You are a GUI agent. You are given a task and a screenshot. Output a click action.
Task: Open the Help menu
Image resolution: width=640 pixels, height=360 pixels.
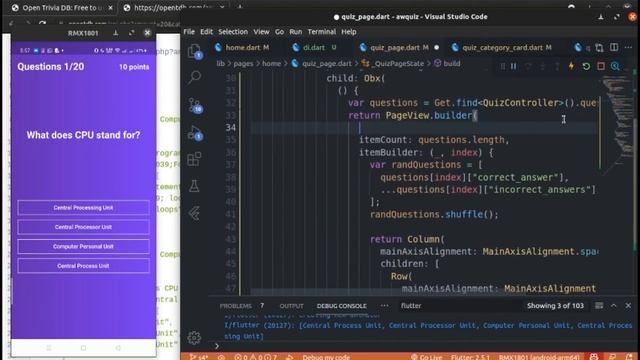coord(349,32)
